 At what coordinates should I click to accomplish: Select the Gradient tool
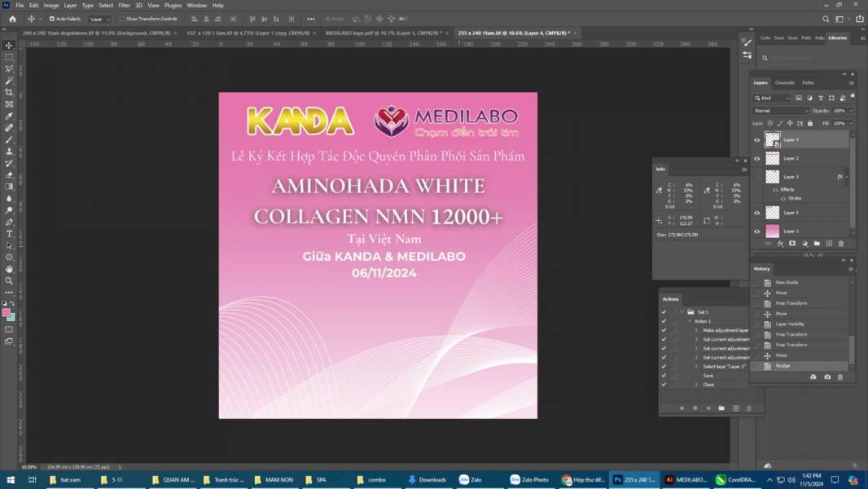pos(9,187)
